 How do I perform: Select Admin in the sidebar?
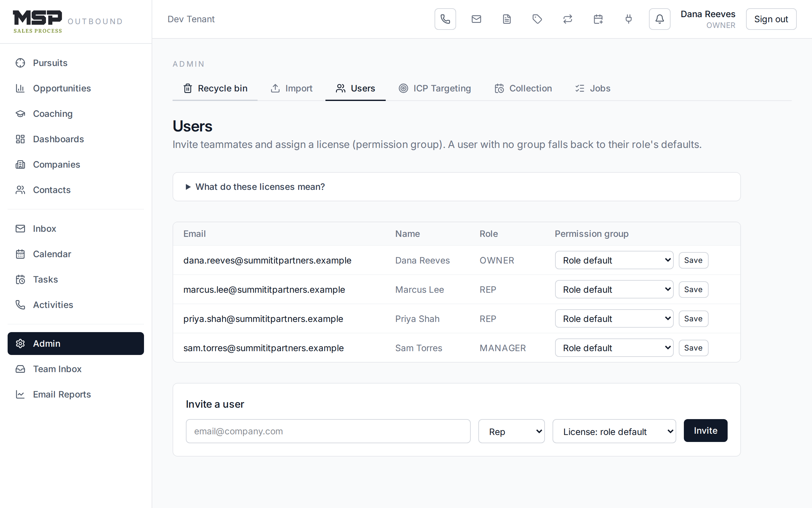point(75,343)
